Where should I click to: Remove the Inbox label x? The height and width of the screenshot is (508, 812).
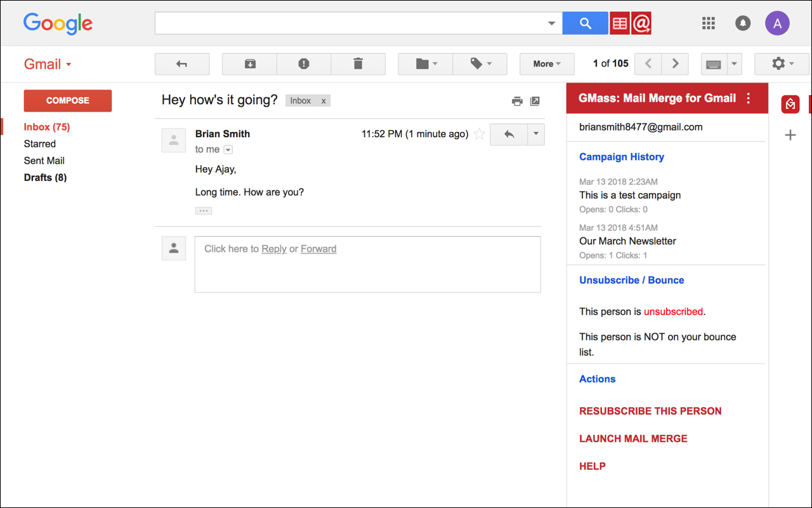click(324, 100)
